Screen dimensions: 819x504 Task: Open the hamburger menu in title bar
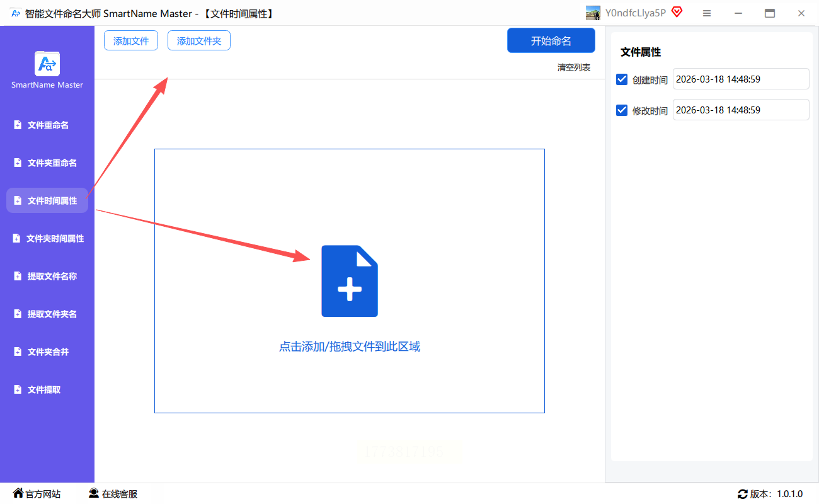[707, 13]
